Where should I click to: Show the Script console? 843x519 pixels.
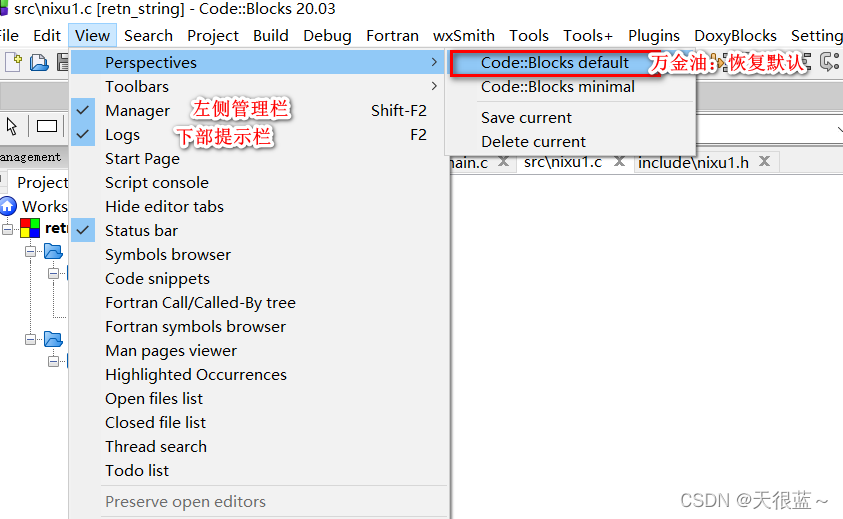tap(260, 182)
